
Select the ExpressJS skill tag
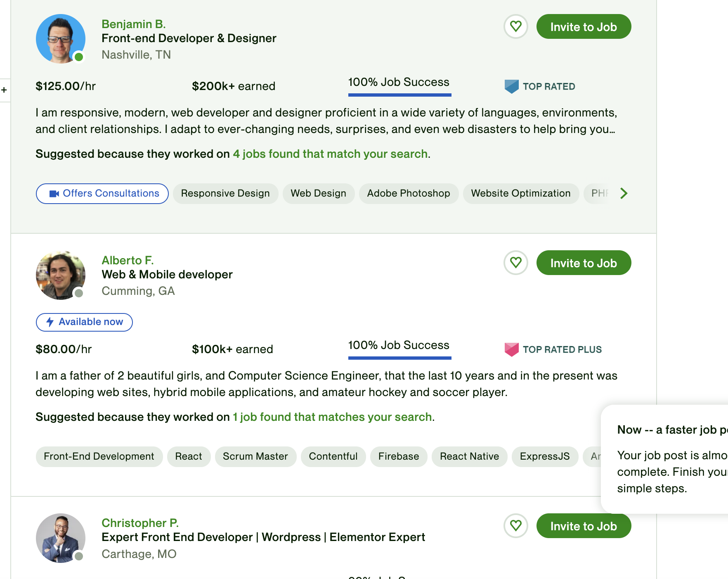pos(545,456)
